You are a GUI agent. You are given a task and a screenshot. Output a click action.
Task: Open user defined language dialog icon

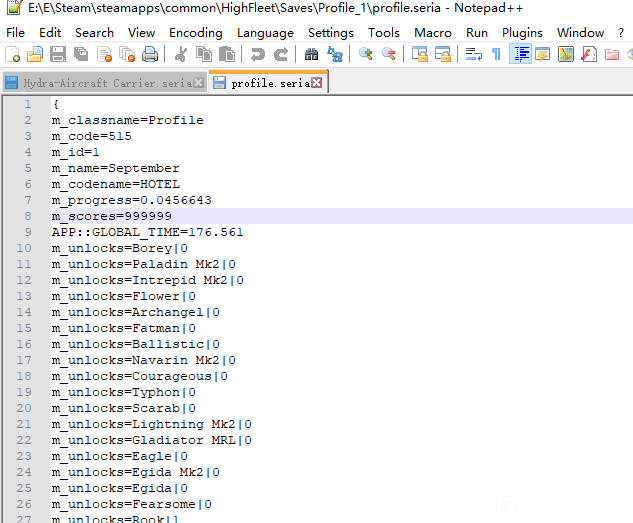(543, 54)
